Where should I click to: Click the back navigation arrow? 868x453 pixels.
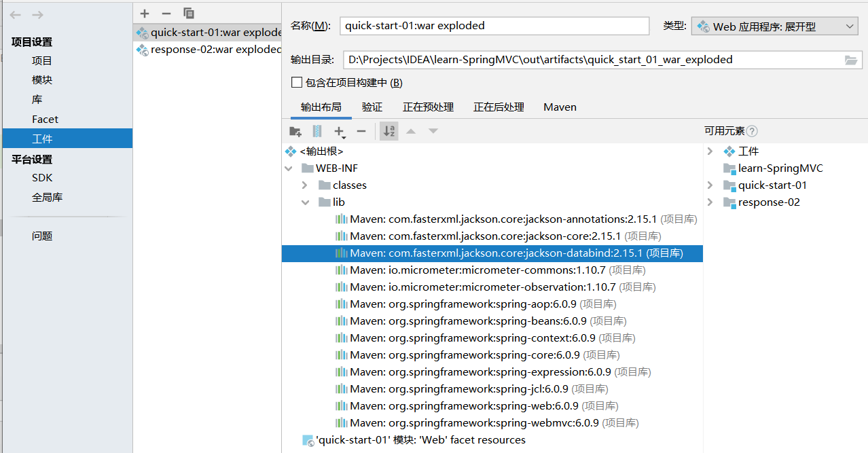(15, 14)
